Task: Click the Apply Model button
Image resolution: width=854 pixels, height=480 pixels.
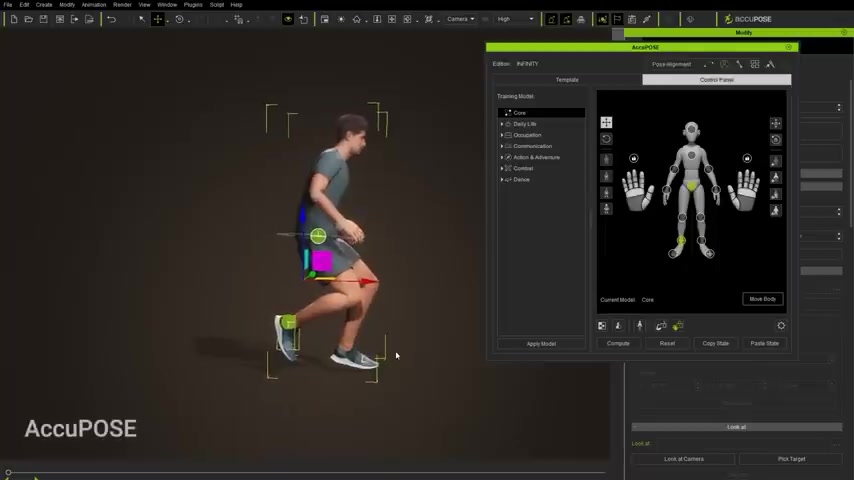Action: [541, 344]
